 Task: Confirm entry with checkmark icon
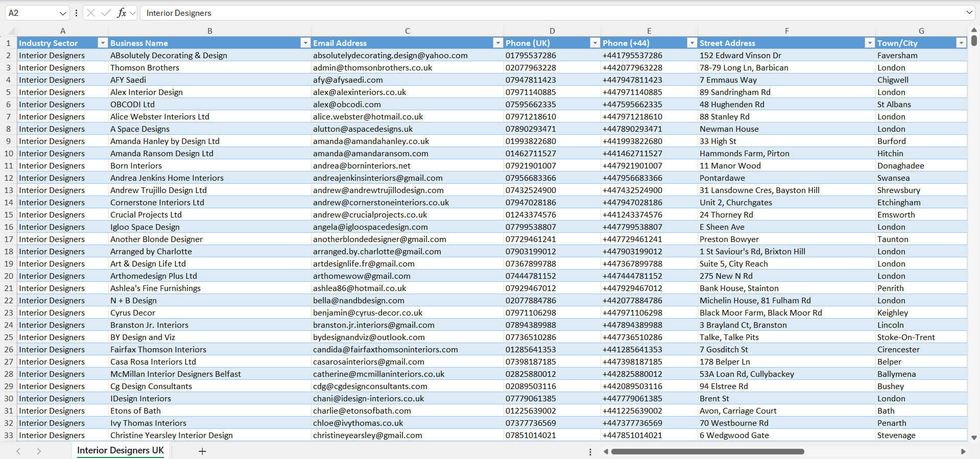click(106, 13)
